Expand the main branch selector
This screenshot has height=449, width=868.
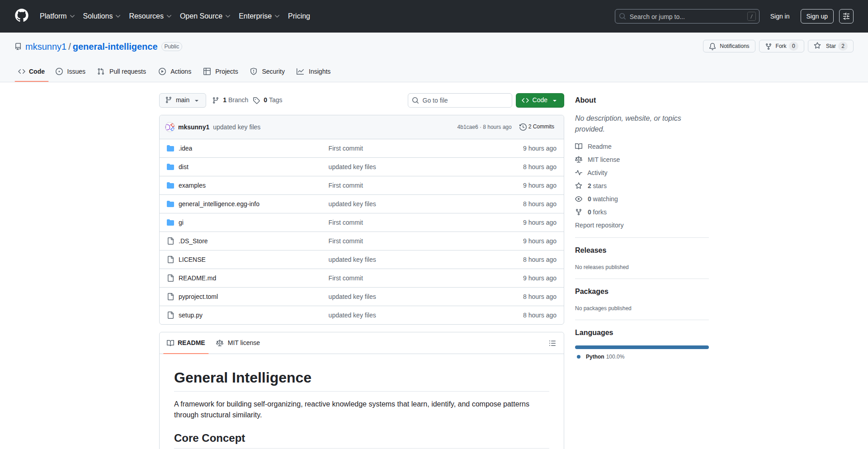(x=182, y=100)
